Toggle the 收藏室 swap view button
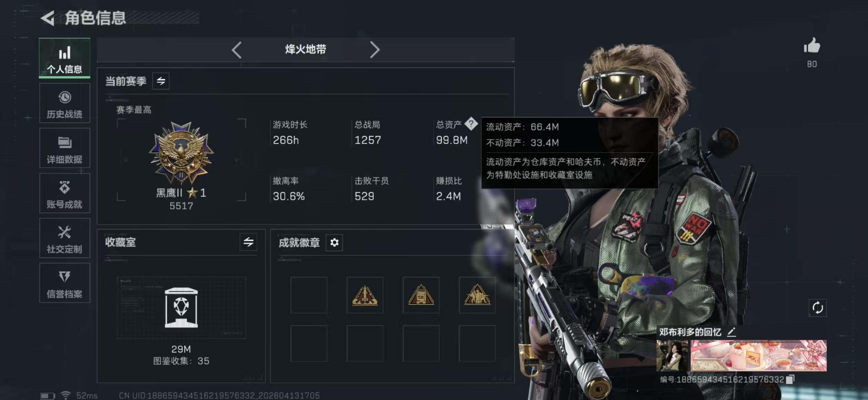Image resolution: width=868 pixels, height=400 pixels. click(248, 242)
